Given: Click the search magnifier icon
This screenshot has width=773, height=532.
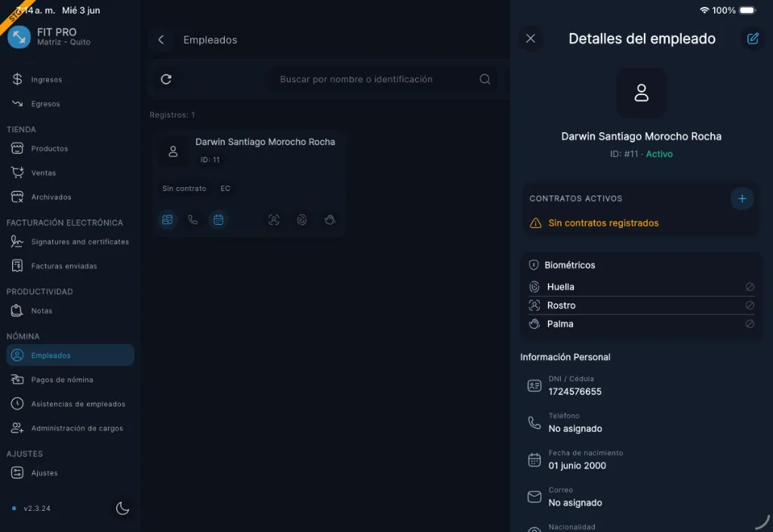Looking at the screenshot, I should [485, 79].
